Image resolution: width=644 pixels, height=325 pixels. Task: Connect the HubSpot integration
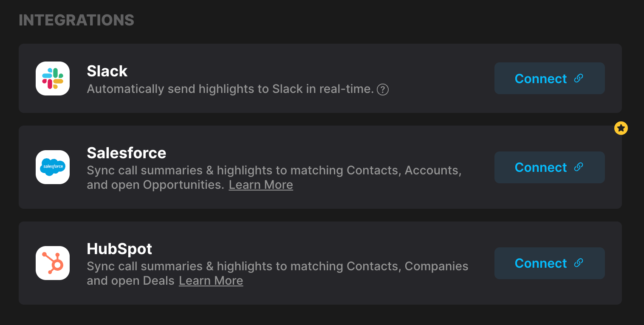[x=549, y=263]
